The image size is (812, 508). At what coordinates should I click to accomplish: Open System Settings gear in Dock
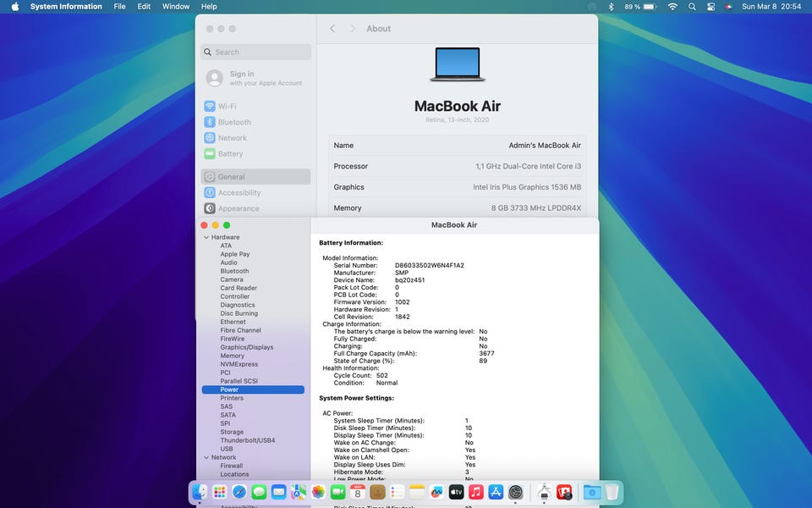515,491
